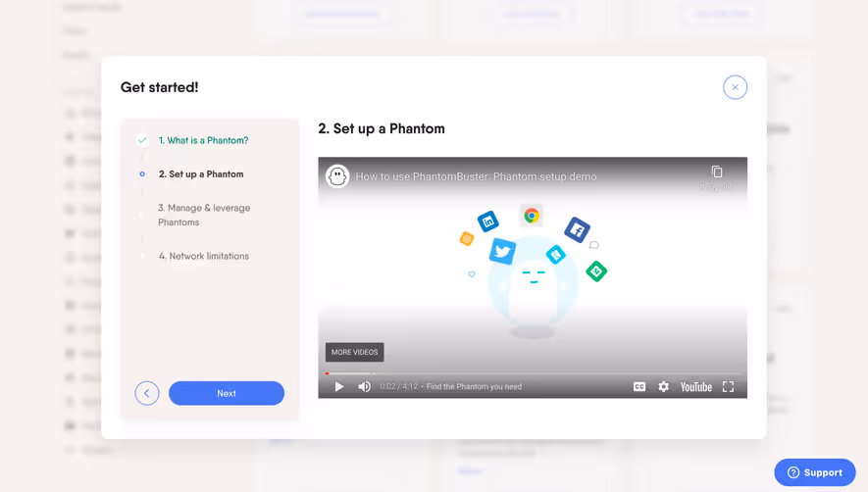
Task: Open the video title link
Action: 476,176
